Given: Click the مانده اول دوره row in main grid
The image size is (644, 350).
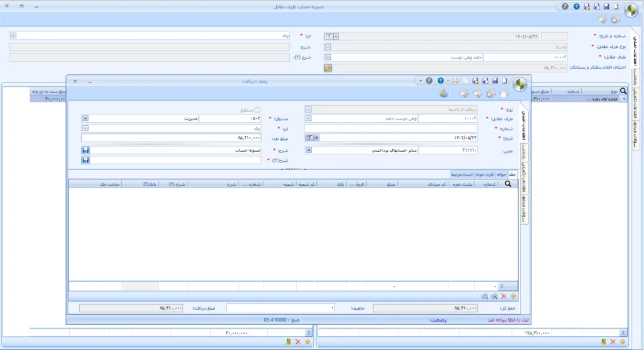Looking at the screenshot, I should [x=602, y=99].
